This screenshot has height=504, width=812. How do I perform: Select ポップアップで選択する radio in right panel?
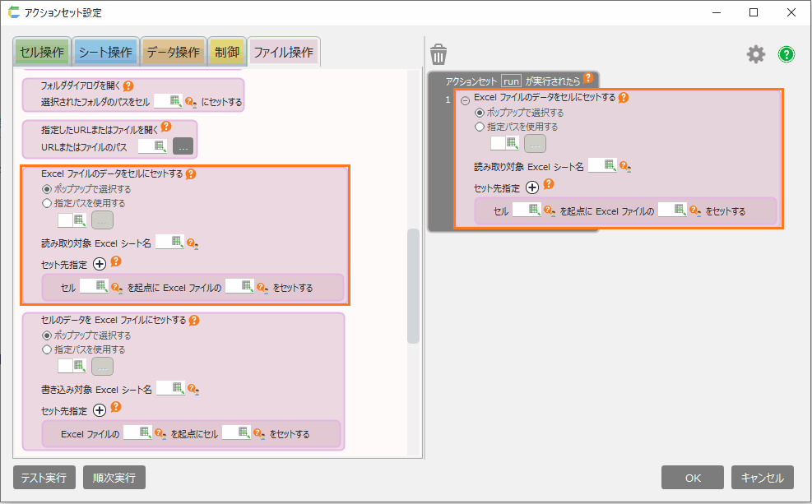480,113
